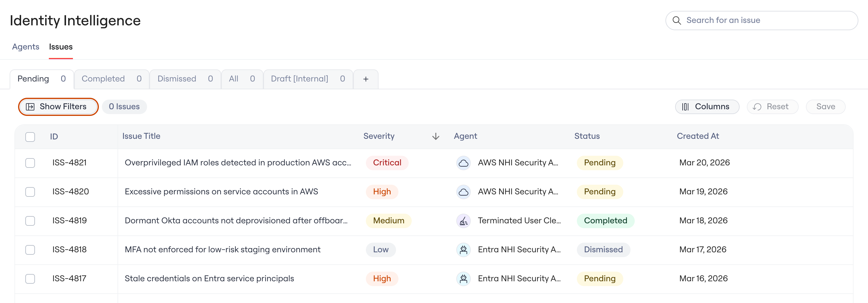Click the ID column header
The height and width of the screenshot is (303, 868).
(54, 137)
